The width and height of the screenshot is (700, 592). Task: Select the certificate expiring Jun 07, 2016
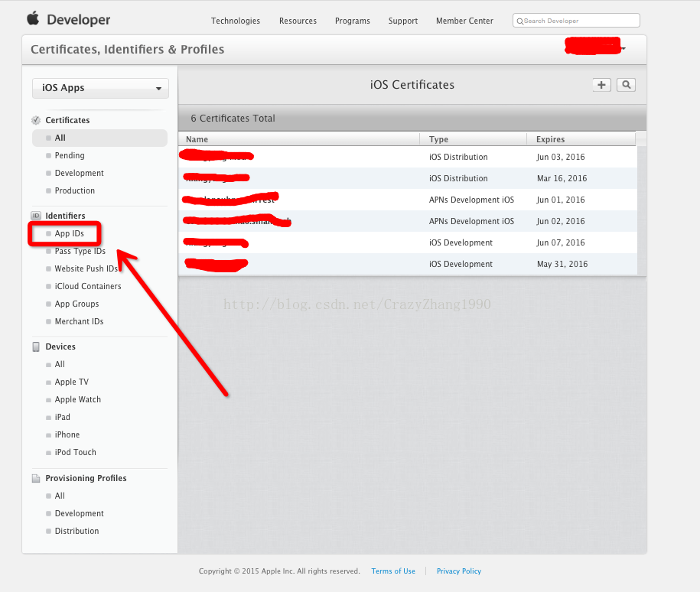[408, 243]
